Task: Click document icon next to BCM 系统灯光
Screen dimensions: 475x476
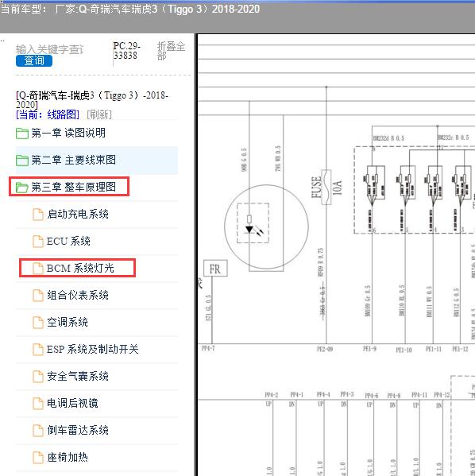Action: (38, 269)
